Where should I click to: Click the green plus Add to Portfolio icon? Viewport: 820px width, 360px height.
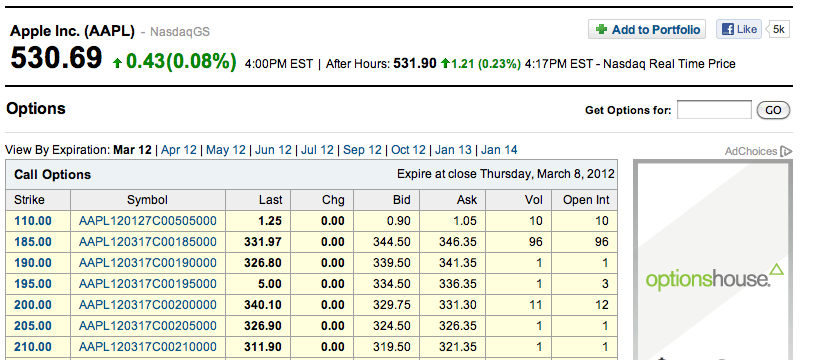tap(601, 30)
